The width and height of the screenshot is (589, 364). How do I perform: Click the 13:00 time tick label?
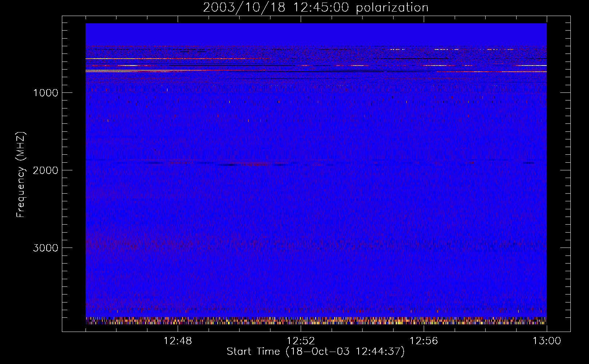(x=547, y=341)
